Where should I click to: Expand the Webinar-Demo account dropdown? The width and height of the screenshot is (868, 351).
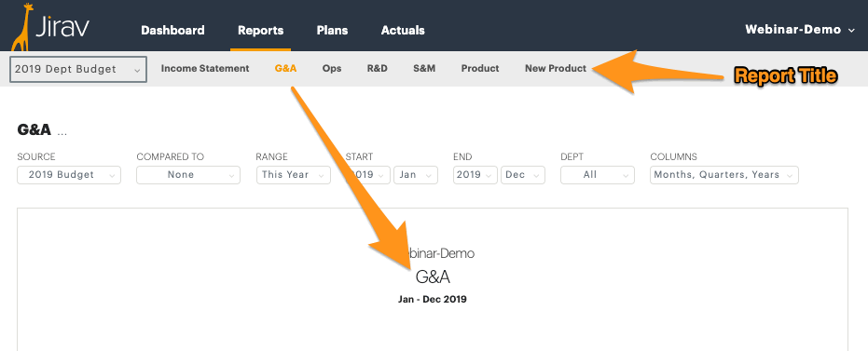tap(800, 30)
